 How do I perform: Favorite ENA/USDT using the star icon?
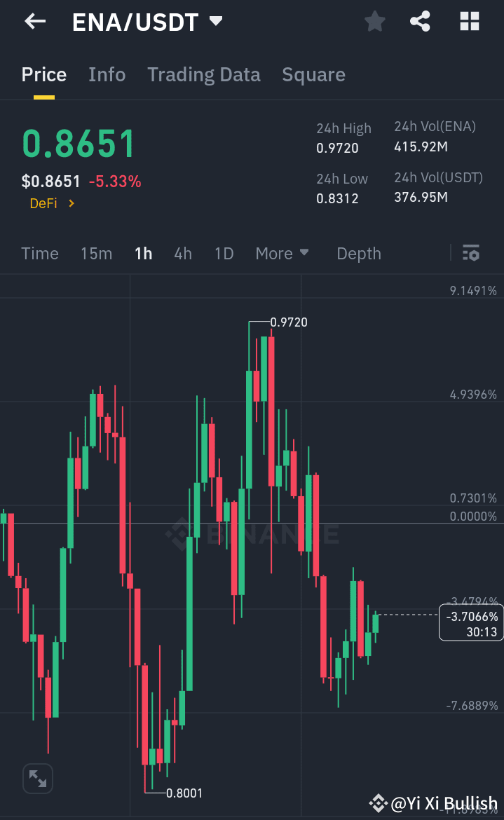(374, 21)
